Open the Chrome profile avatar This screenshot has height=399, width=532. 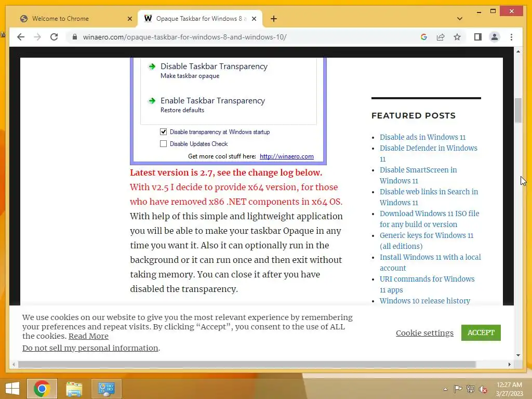point(495,37)
